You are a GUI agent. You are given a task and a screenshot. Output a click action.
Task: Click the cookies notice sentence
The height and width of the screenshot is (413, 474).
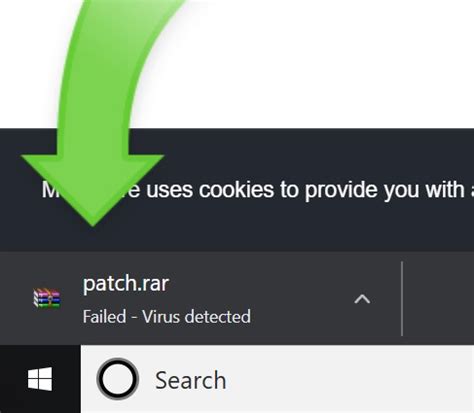(258, 190)
